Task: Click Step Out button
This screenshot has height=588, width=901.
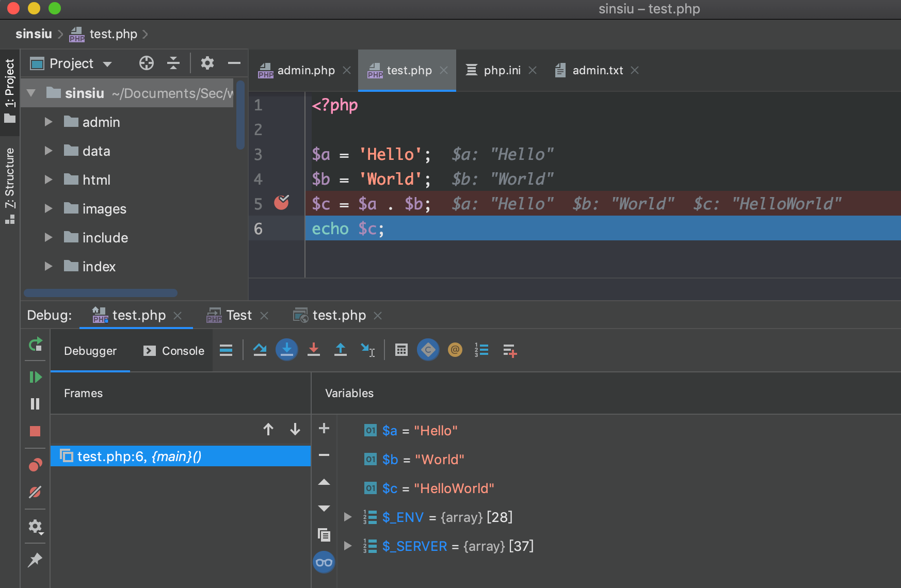Action: pyautogui.click(x=341, y=350)
